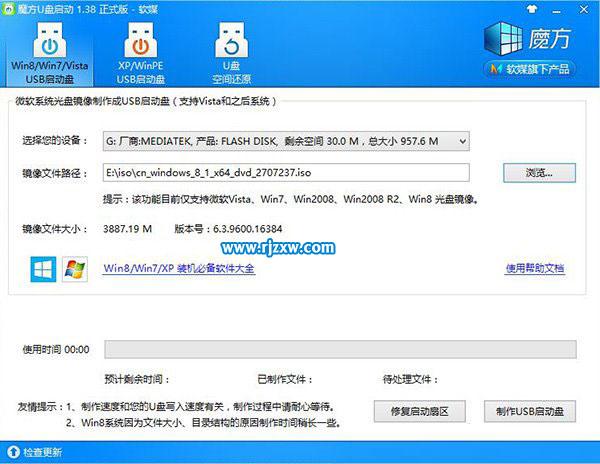Viewport: 600px width, 464px height.
Task: Open Win8/Win7/XP 装机必备软件大全 link
Action: pyautogui.click(x=179, y=268)
